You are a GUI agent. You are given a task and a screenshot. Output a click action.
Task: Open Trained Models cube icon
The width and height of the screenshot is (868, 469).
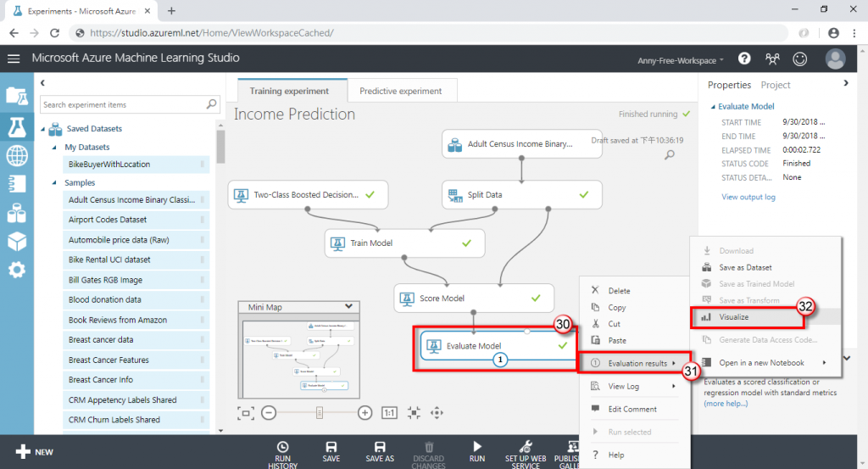click(x=17, y=242)
